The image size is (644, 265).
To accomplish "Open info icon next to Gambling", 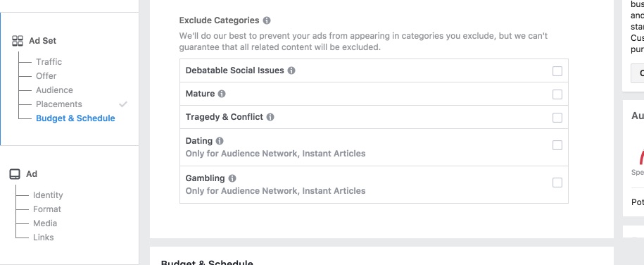I will (x=232, y=178).
